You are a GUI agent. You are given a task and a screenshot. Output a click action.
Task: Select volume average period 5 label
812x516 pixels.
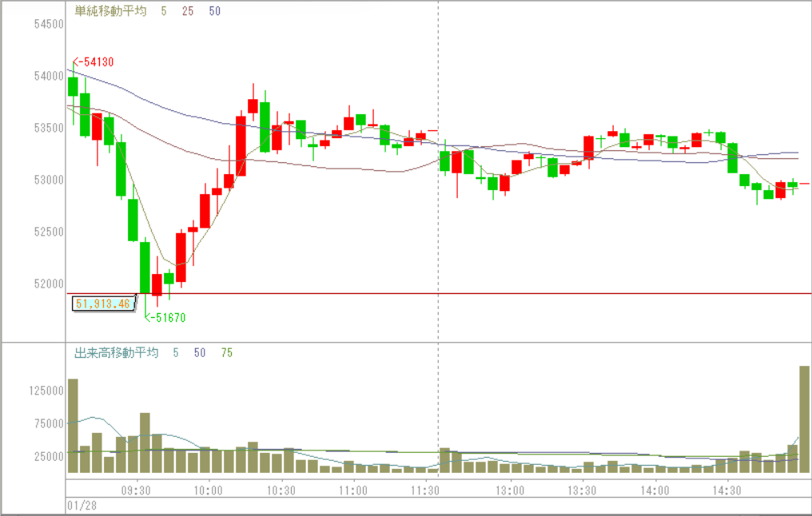(x=176, y=353)
